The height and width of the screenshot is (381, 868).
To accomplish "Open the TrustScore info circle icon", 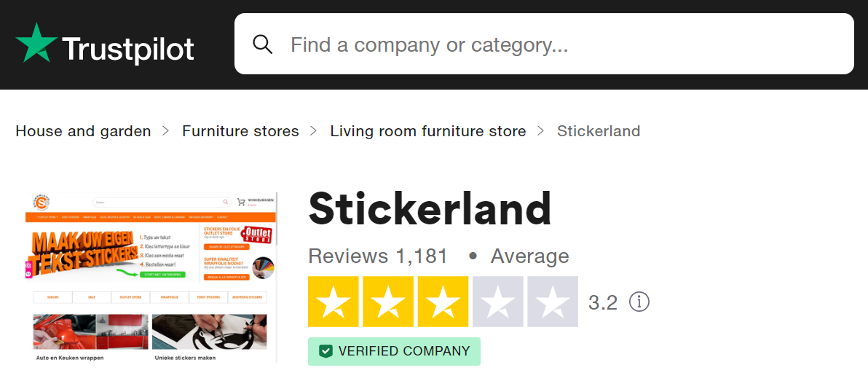I will (x=639, y=302).
